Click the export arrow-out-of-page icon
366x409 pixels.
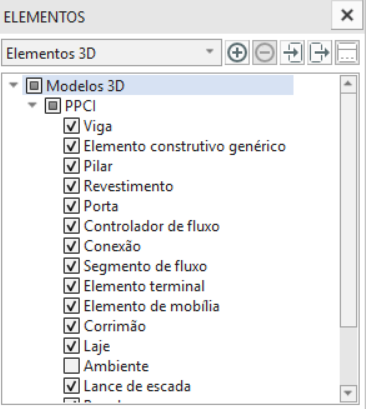319,53
